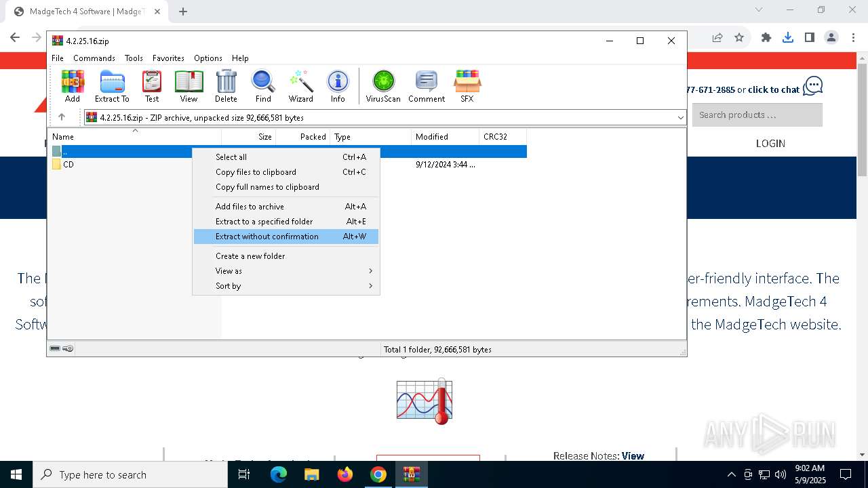This screenshot has height=488, width=868.
Task: Bookmark this page star icon
Action: click(739, 38)
